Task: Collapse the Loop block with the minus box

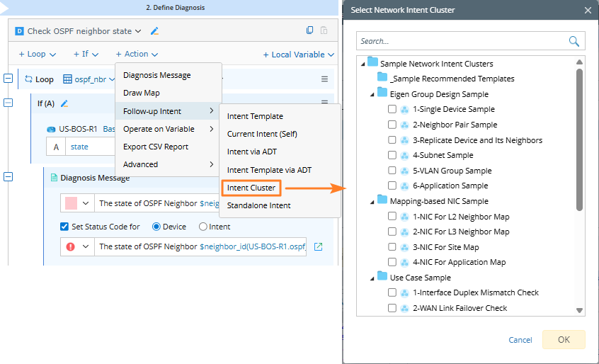Action: pos(8,79)
